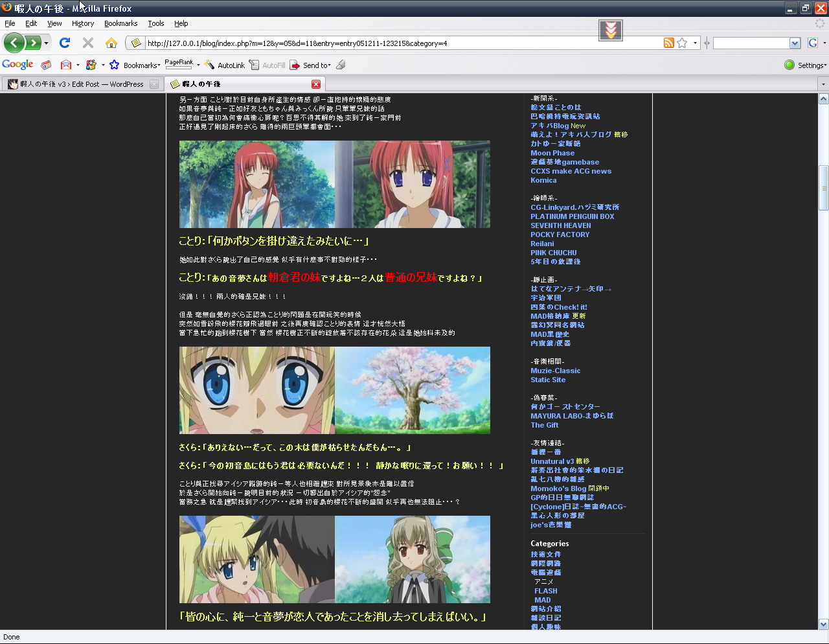The width and height of the screenshot is (829, 644).
Task: Click the highlighter pen icon on Google toolbar
Action: coord(341,65)
